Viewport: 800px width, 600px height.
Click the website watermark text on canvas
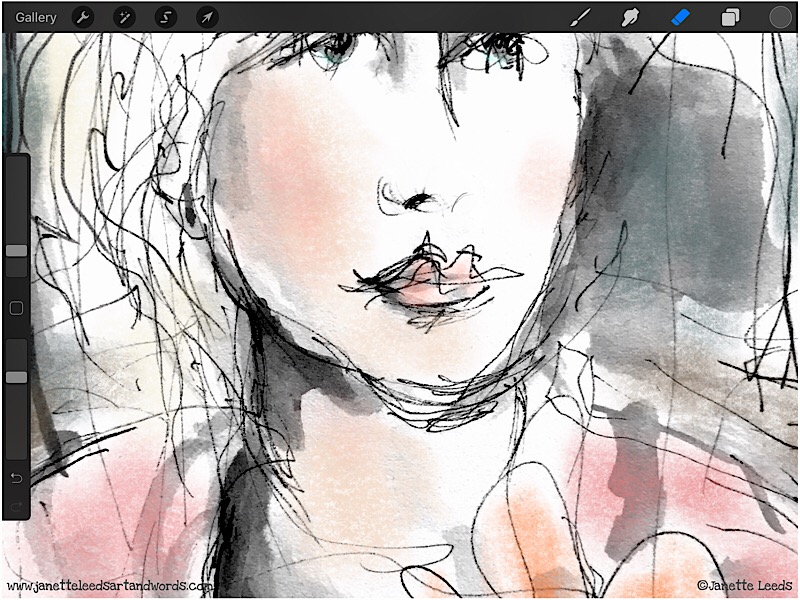(x=110, y=586)
